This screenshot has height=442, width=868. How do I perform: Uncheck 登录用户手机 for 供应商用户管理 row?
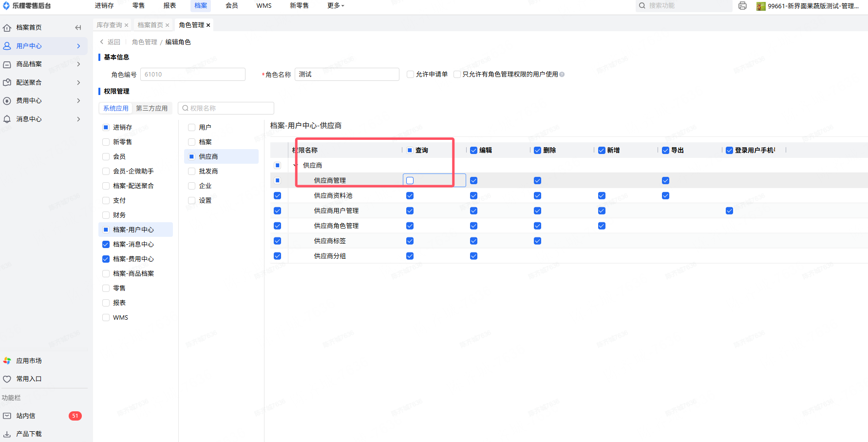point(729,211)
